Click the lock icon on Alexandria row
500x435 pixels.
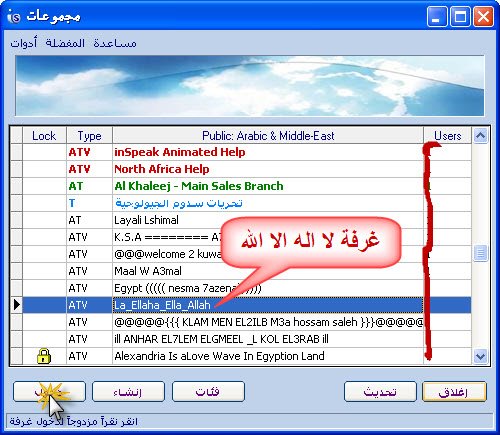pos(44,356)
